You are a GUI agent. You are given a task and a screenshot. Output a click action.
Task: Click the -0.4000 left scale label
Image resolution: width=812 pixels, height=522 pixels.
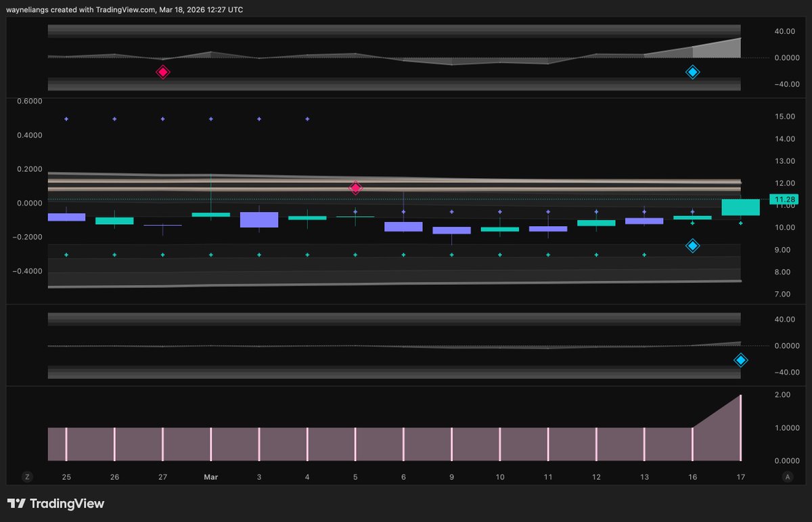pos(29,271)
